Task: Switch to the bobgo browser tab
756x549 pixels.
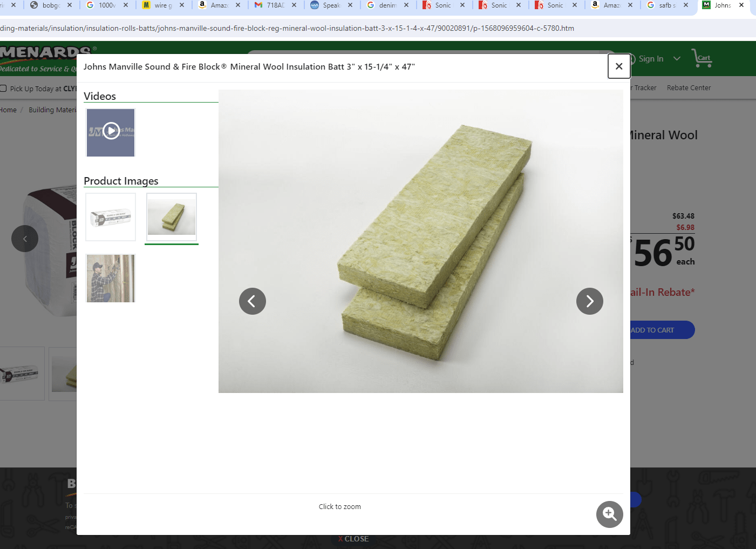Action: pos(50,5)
